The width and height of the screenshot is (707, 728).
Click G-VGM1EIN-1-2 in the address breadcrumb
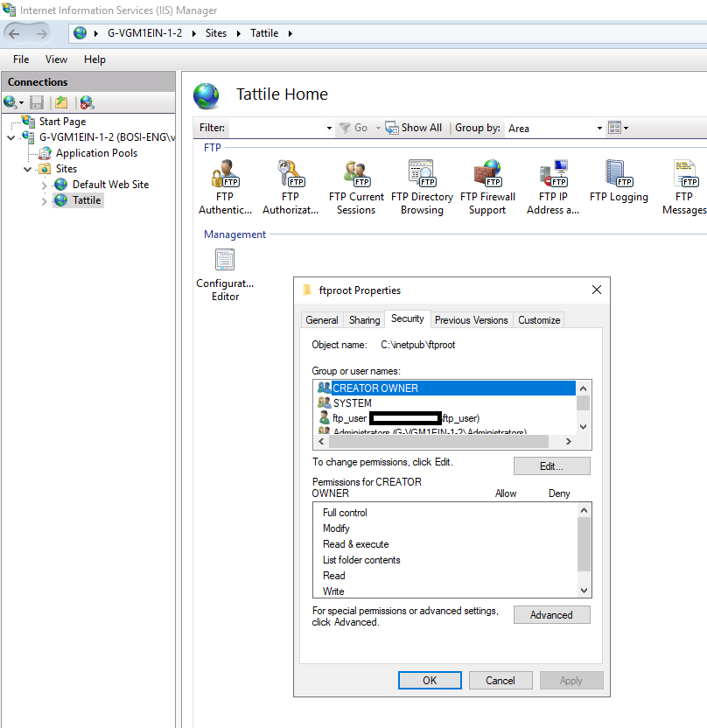[145, 33]
